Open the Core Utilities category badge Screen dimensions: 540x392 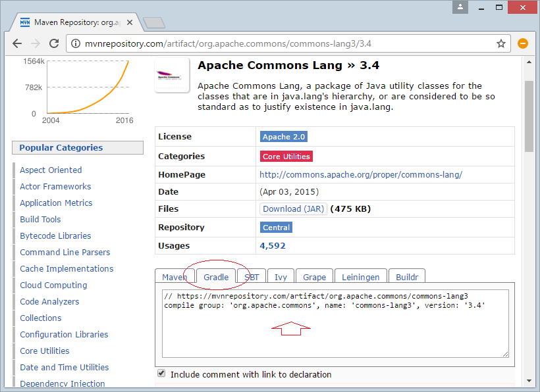(286, 157)
